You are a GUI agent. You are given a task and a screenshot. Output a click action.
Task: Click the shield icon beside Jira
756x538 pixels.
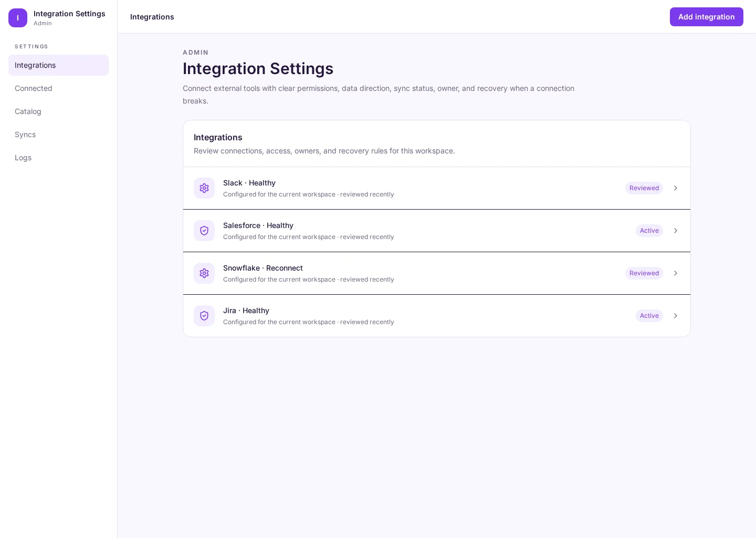204,316
